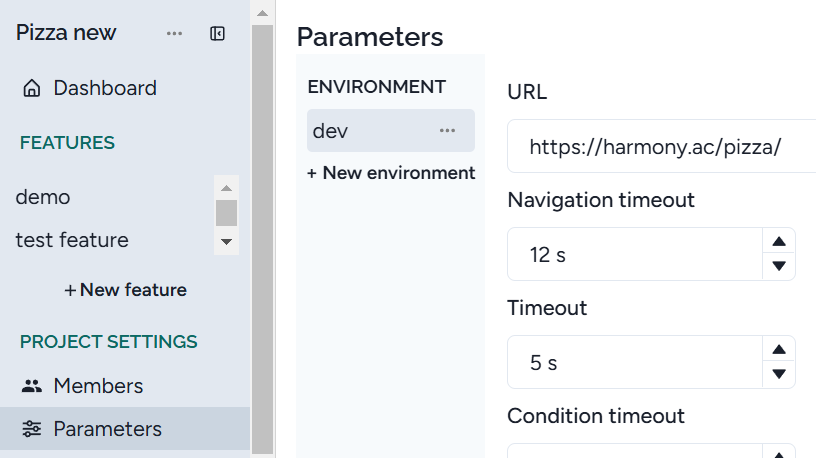The width and height of the screenshot is (816, 458).
Task: Click the Members people icon
Action: [x=32, y=386]
